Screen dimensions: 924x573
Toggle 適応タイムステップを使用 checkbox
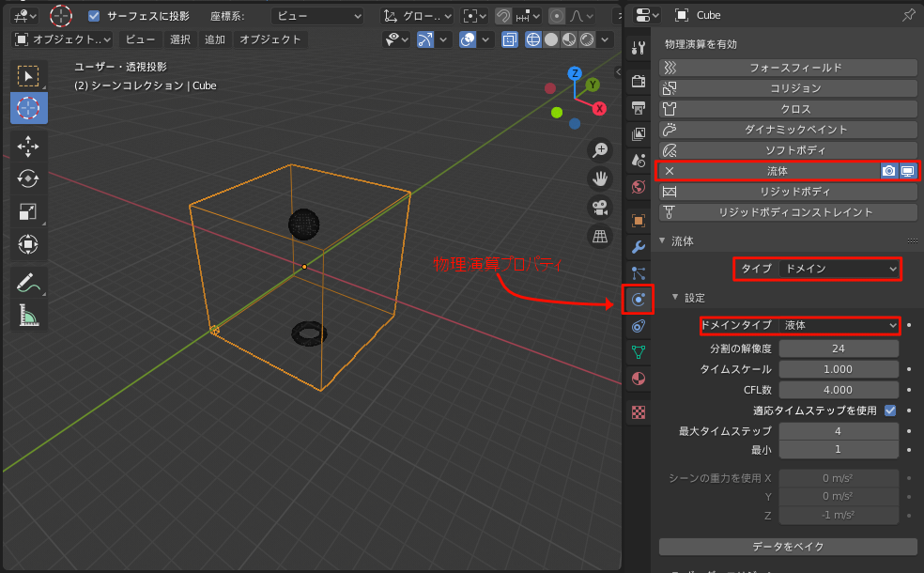[890, 410]
